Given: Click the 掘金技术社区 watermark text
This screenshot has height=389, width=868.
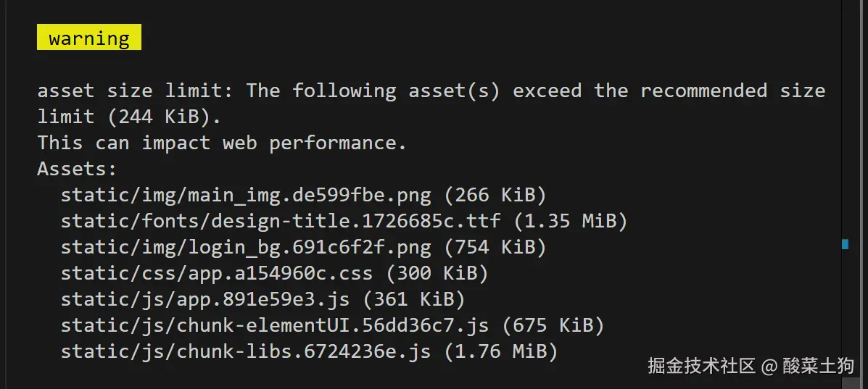Looking at the screenshot, I should point(701,366).
